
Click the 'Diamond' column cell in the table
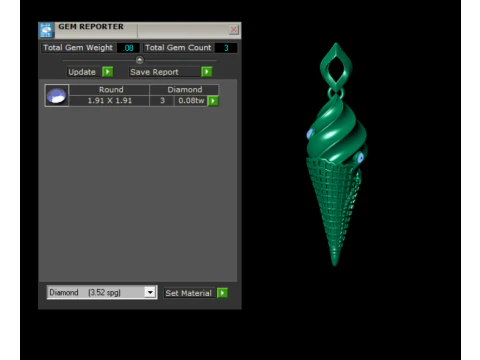184,90
